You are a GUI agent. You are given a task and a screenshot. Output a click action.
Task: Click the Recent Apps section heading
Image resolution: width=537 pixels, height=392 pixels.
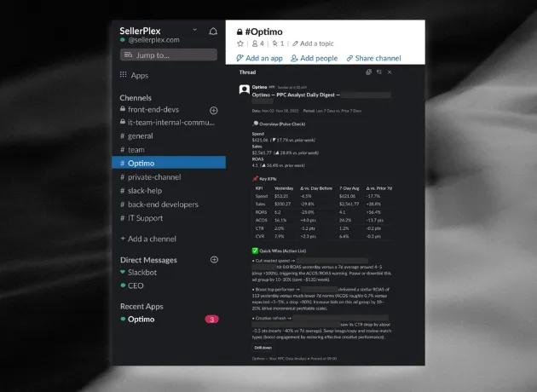coord(141,307)
